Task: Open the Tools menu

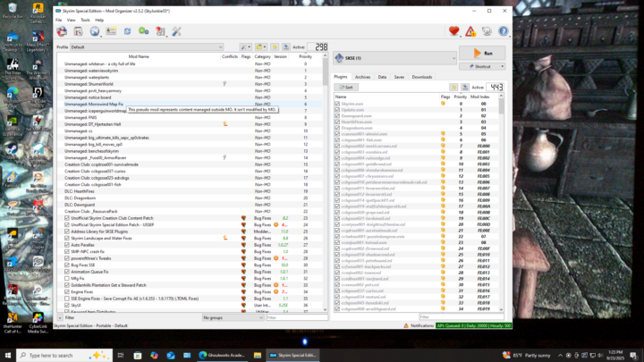Action: pos(85,19)
